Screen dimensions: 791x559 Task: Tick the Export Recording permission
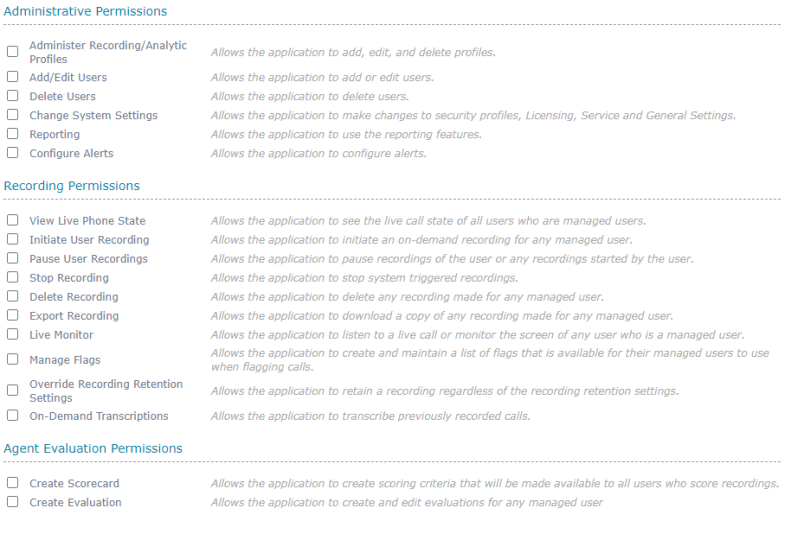pos(12,315)
